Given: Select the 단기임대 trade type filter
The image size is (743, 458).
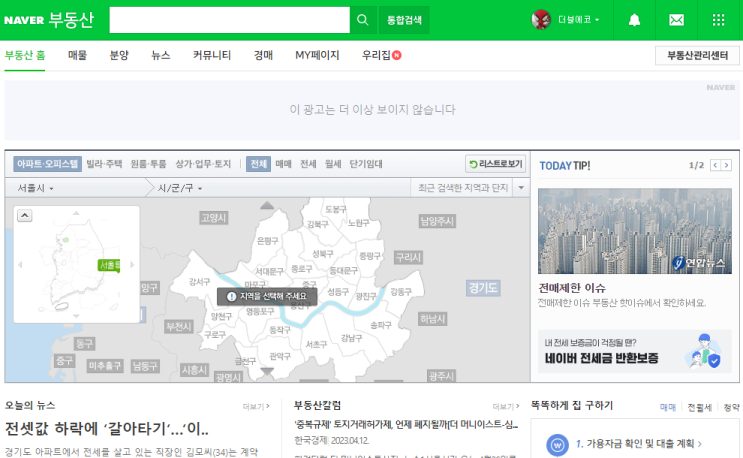Looking at the screenshot, I should [366, 164].
